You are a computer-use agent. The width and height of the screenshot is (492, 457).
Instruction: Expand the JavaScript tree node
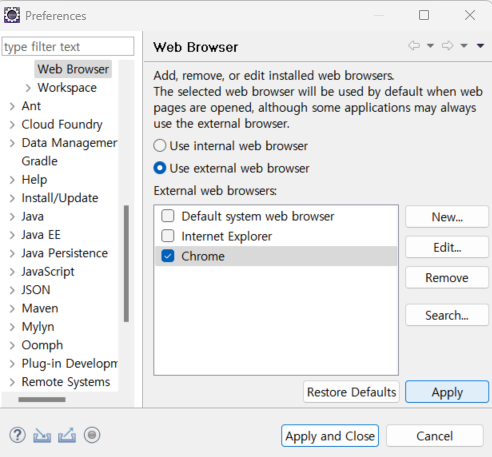tap(12, 272)
